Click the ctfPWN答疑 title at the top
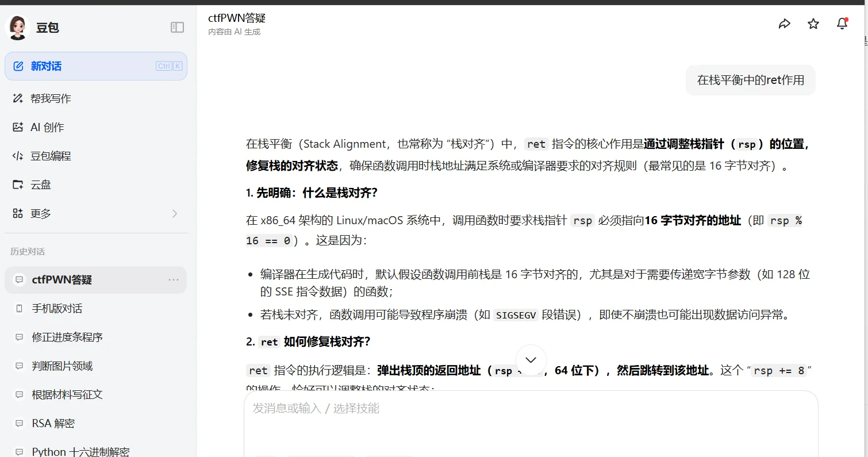The width and height of the screenshot is (868, 457). pos(237,18)
